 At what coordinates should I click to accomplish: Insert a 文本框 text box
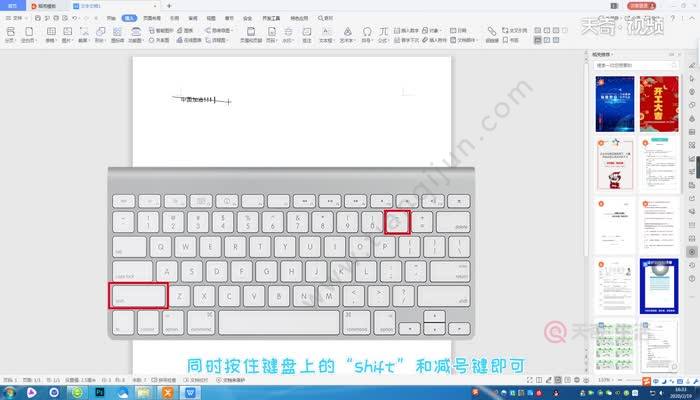click(x=326, y=34)
